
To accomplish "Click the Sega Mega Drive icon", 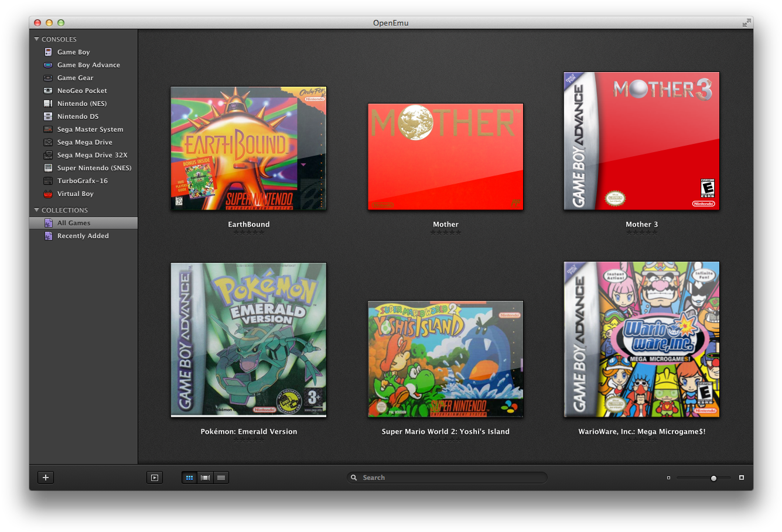I will (48, 142).
